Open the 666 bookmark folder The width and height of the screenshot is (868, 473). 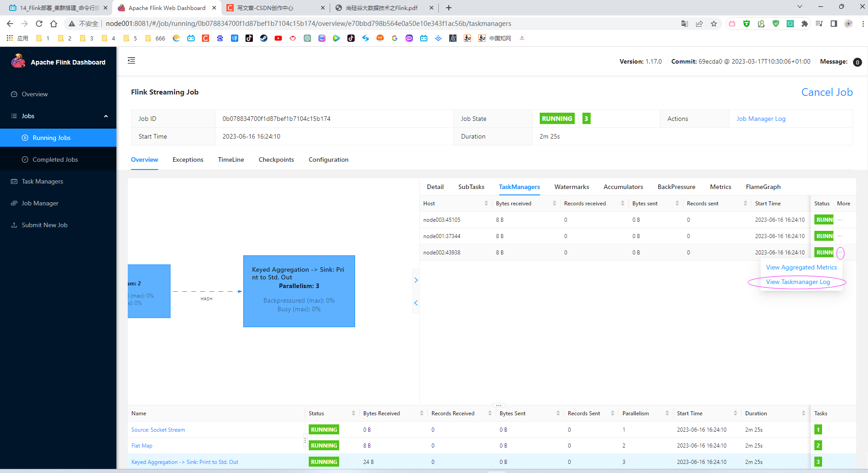(155, 38)
